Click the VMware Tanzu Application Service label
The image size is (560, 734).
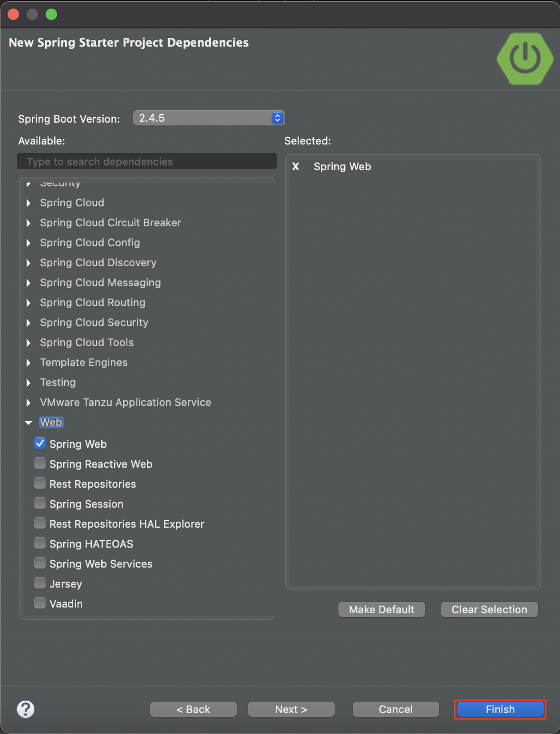pyautogui.click(x=126, y=402)
